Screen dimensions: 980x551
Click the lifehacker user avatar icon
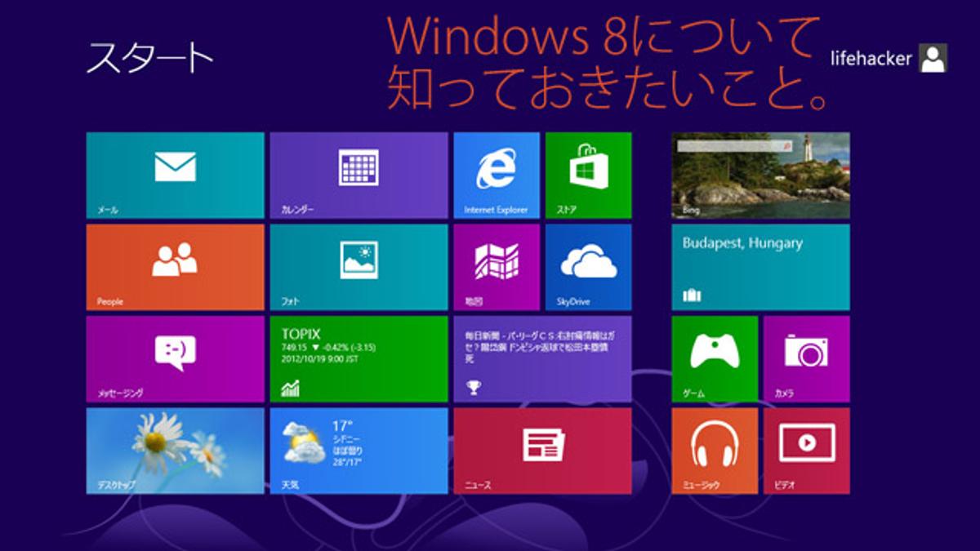pos(933,58)
